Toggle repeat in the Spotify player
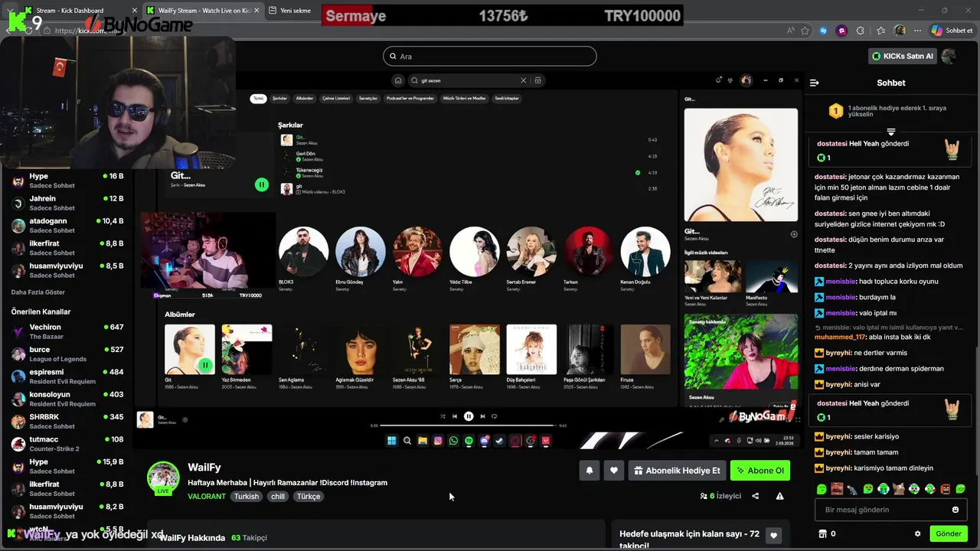This screenshot has width=980, height=551. click(x=495, y=416)
